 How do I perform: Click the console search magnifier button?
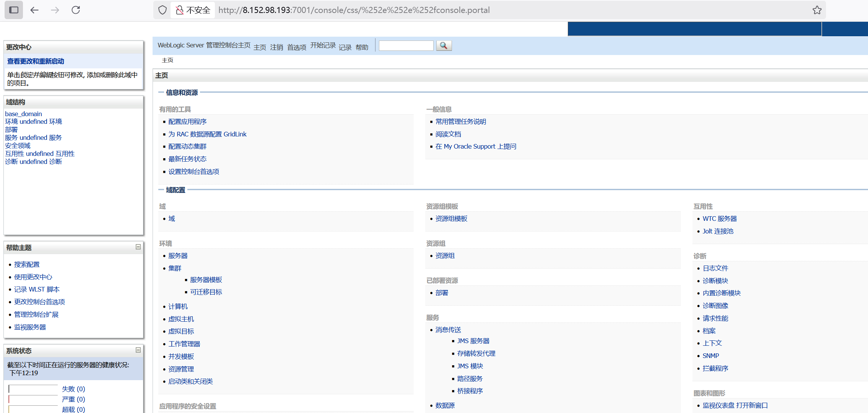coord(444,45)
